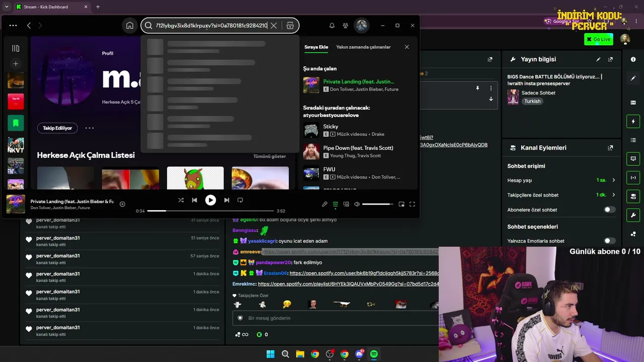Open Spotify friend activity icon

346,26
